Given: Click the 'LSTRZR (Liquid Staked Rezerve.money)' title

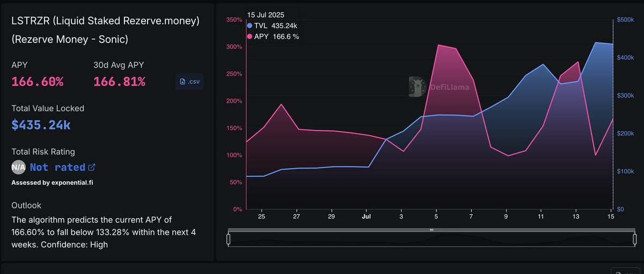Looking at the screenshot, I should point(106,21).
